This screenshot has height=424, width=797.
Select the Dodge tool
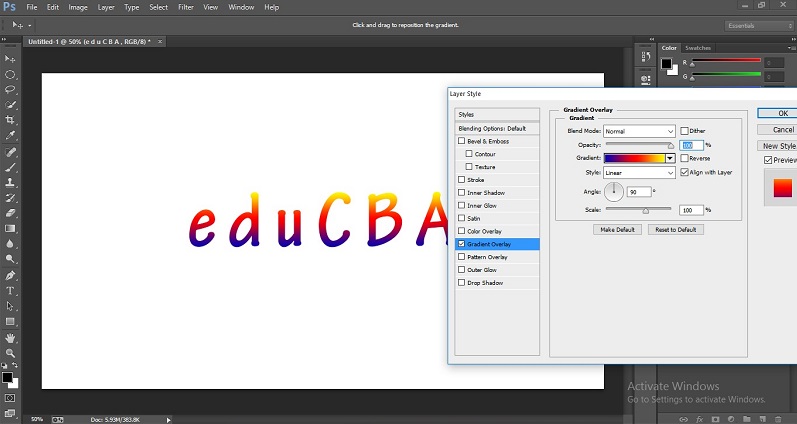tap(10, 259)
